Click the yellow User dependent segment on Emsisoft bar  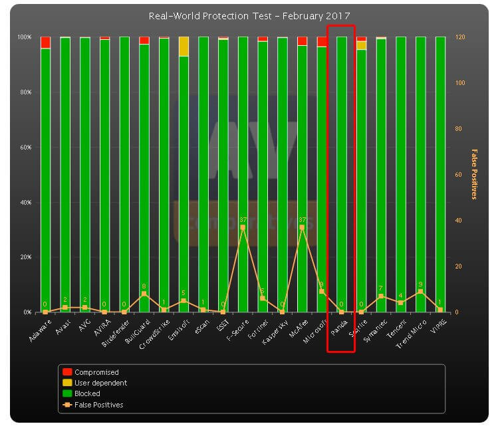pyautogui.click(x=184, y=47)
